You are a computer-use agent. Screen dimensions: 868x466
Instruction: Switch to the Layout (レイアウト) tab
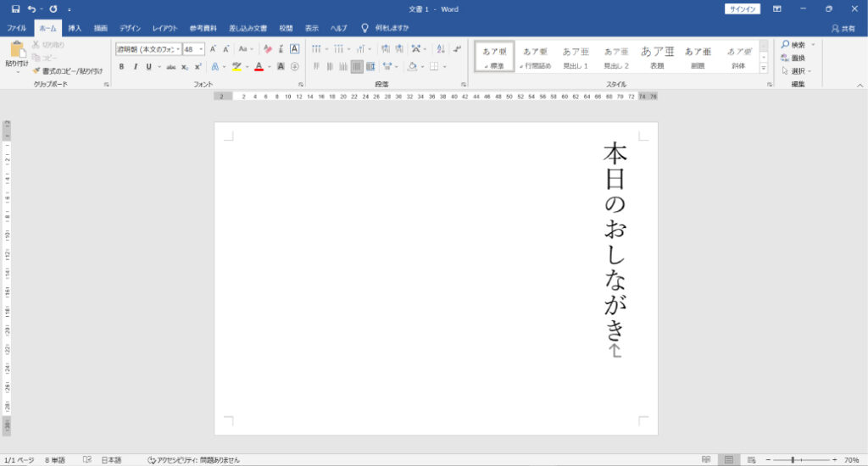click(x=165, y=28)
